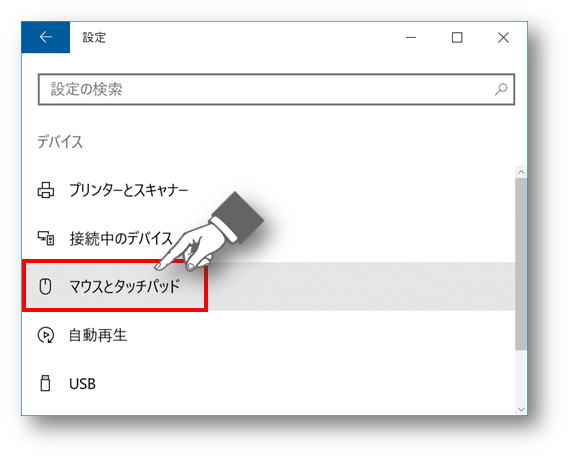Click the USB drive icon
Screen dimensions: 570x458
[45, 383]
